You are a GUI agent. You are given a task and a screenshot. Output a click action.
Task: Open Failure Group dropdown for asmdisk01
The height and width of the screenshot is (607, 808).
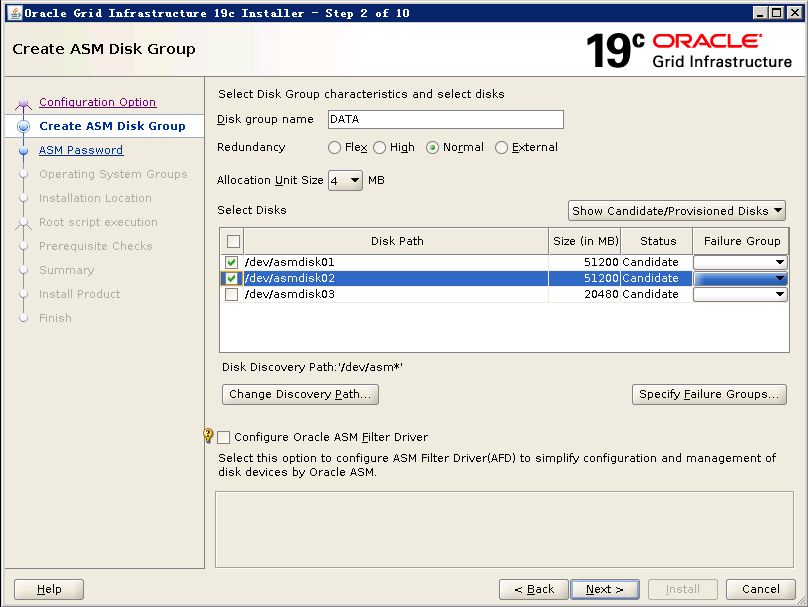(x=740, y=262)
